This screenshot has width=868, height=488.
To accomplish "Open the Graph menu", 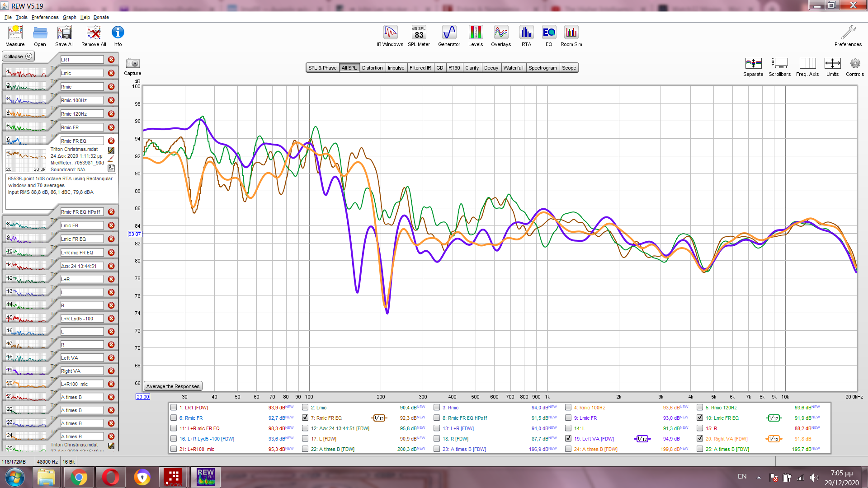I will tap(69, 17).
